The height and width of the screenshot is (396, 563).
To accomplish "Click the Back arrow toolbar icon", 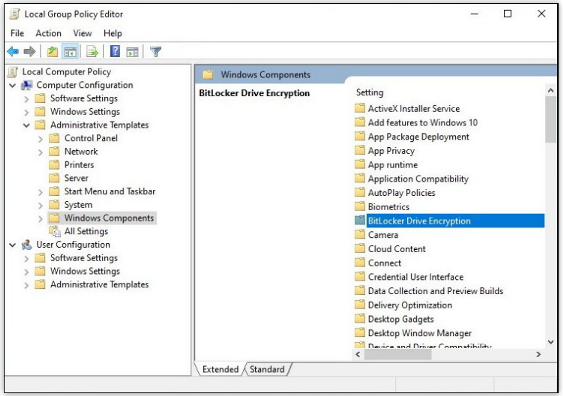I will (x=13, y=52).
